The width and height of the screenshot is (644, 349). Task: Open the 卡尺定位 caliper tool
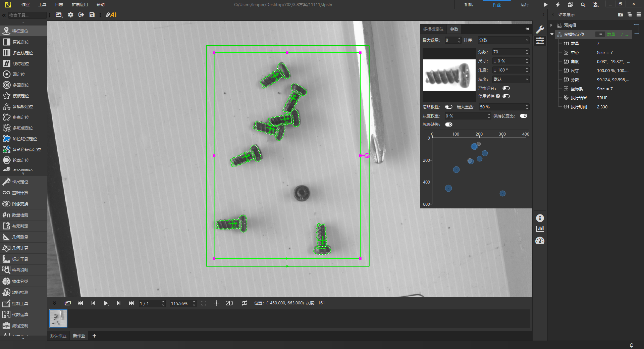click(20, 182)
